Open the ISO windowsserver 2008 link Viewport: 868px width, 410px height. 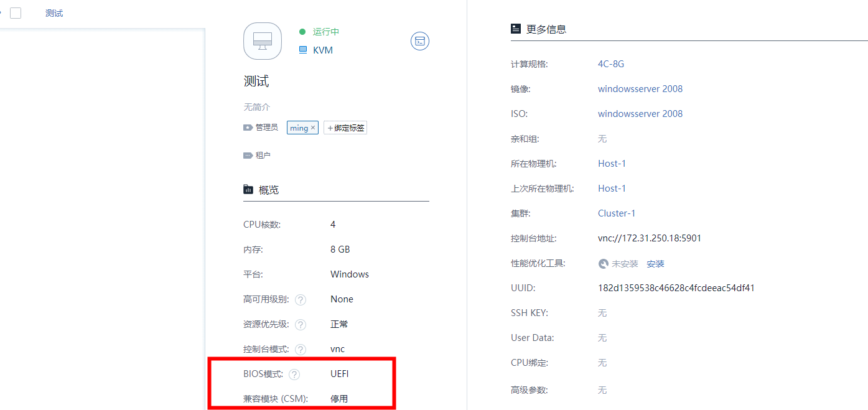(640, 114)
